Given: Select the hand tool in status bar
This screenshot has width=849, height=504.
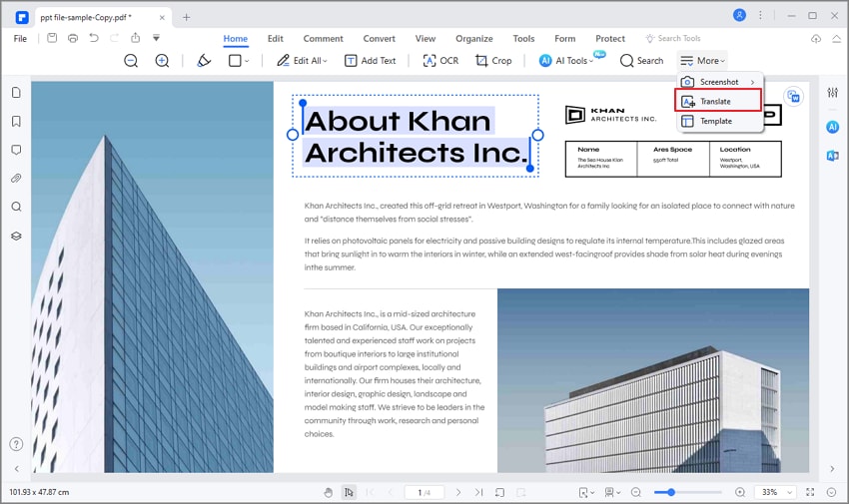Looking at the screenshot, I should click(329, 492).
